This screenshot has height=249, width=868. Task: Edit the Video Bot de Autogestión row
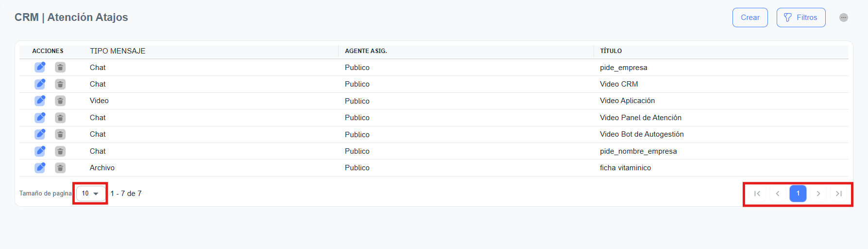pyautogui.click(x=40, y=134)
